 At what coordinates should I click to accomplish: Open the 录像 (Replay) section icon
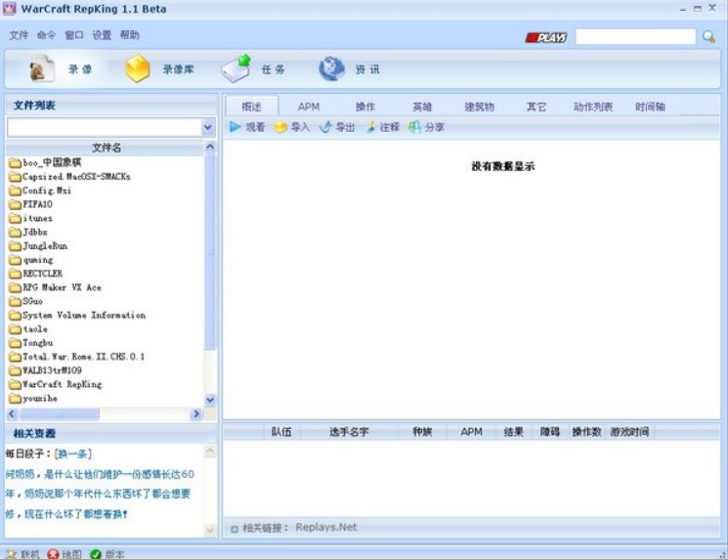[x=42, y=69]
